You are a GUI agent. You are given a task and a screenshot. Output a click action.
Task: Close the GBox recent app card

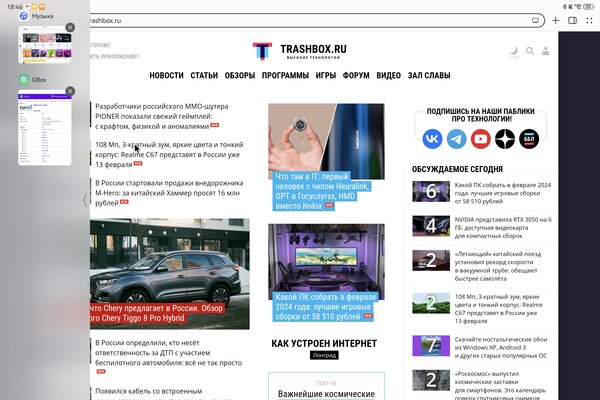pos(70,91)
